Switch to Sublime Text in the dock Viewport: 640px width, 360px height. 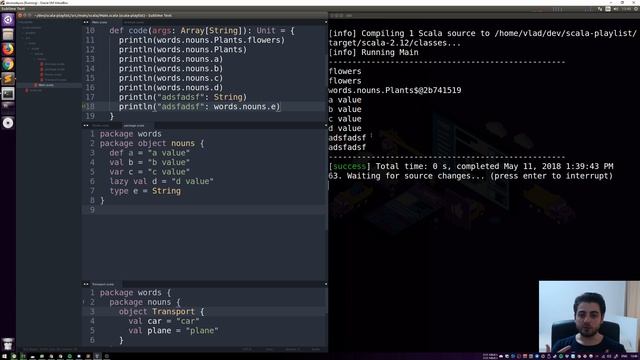(8, 79)
